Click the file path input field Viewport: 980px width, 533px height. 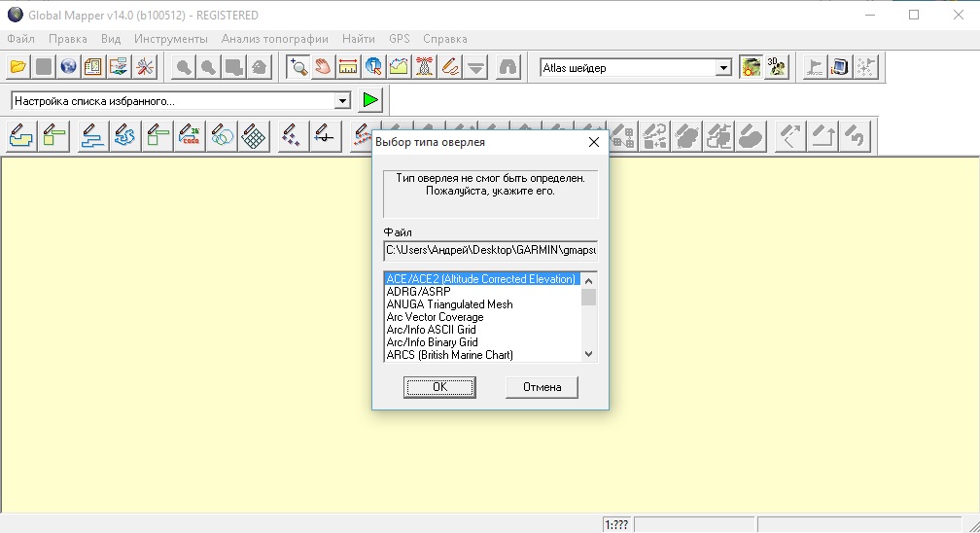tap(491, 250)
